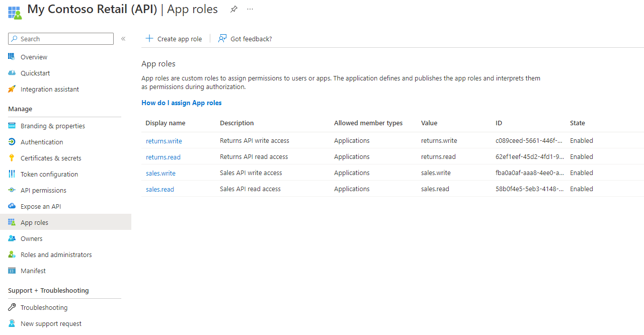The image size is (644, 335).
Task: Open Token configuration
Action: [x=49, y=174]
